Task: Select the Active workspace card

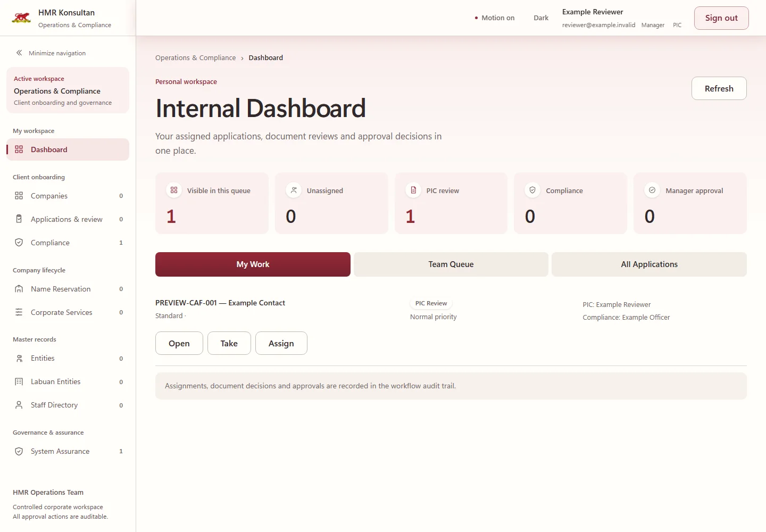Action: coord(68,90)
